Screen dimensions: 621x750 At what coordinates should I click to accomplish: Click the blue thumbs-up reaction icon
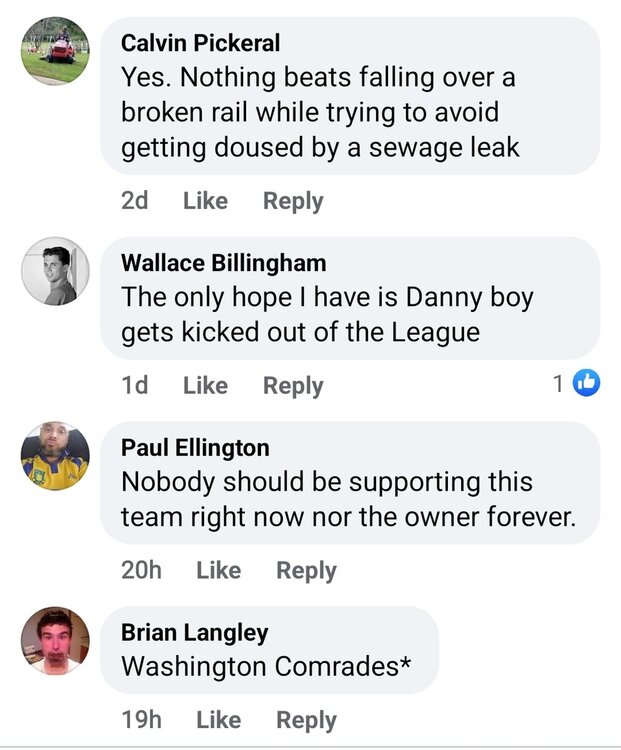pyautogui.click(x=587, y=384)
